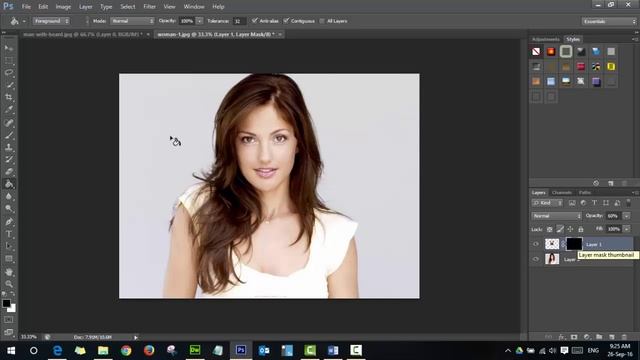Open the layer Fill dropdown arrow

coord(627,229)
